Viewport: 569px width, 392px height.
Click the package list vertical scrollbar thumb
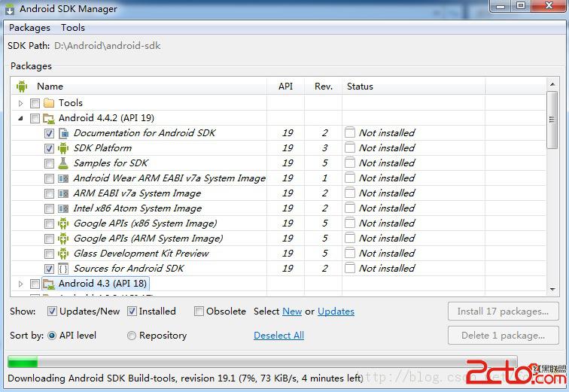pos(552,120)
